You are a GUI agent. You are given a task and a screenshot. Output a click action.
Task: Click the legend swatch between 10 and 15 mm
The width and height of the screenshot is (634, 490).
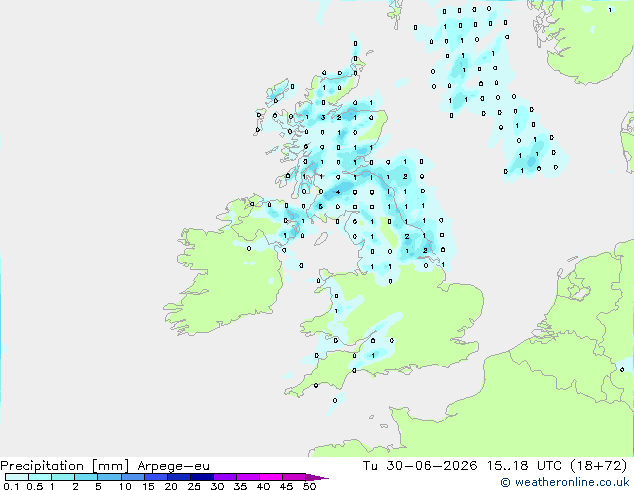(133, 477)
